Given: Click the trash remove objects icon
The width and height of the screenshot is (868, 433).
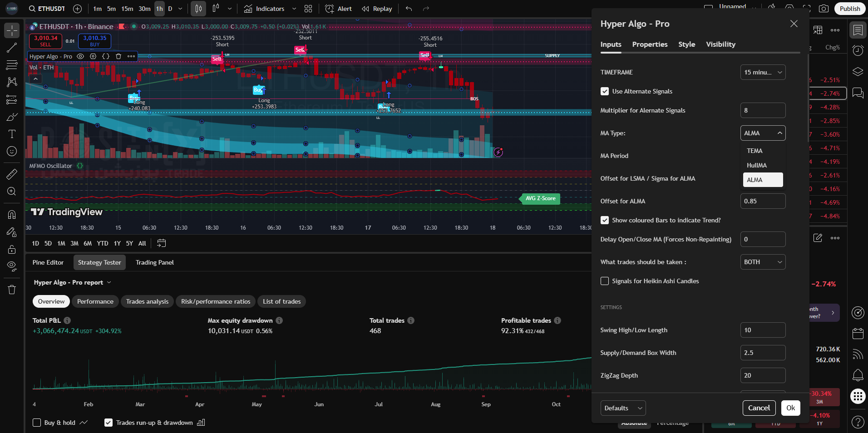Looking at the screenshot, I should pyautogui.click(x=12, y=290).
